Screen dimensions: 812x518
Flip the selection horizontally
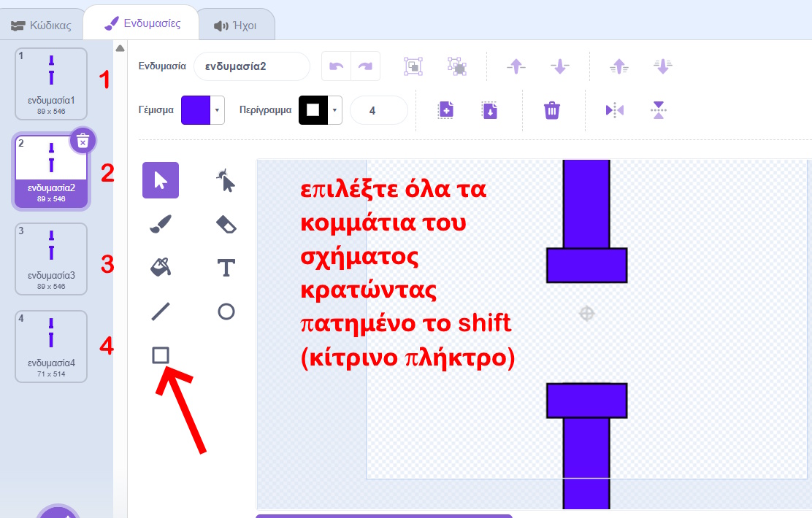click(615, 110)
